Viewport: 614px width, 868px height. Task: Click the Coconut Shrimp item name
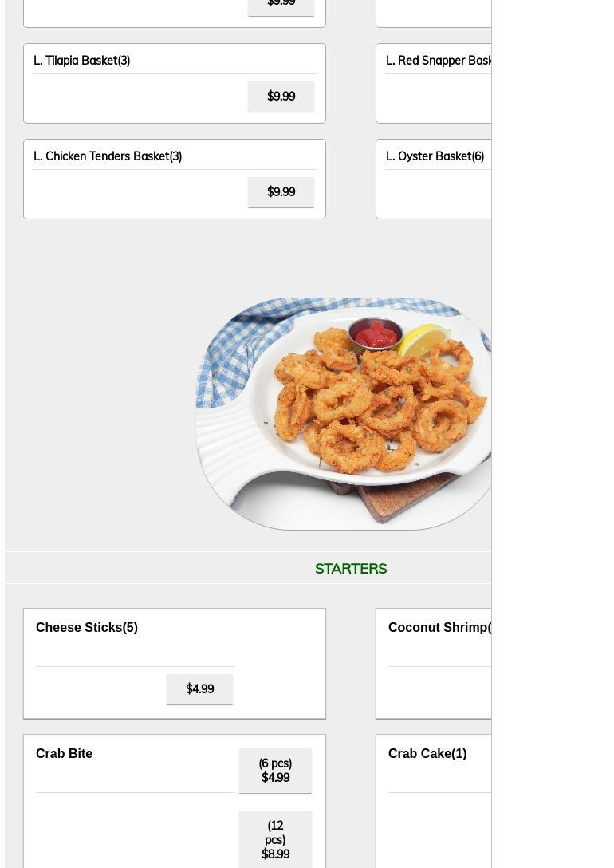pyautogui.click(x=439, y=627)
